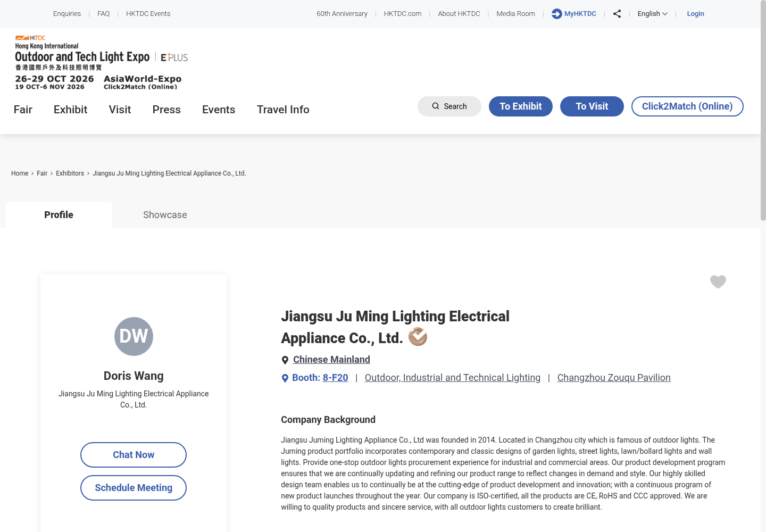
Task: Add exhibitor to favourites with heart icon
Action: (x=718, y=281)
